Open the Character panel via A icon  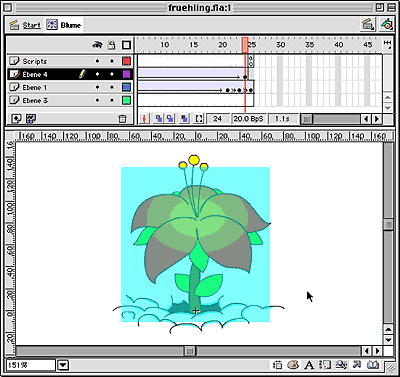tap(309, 365)
